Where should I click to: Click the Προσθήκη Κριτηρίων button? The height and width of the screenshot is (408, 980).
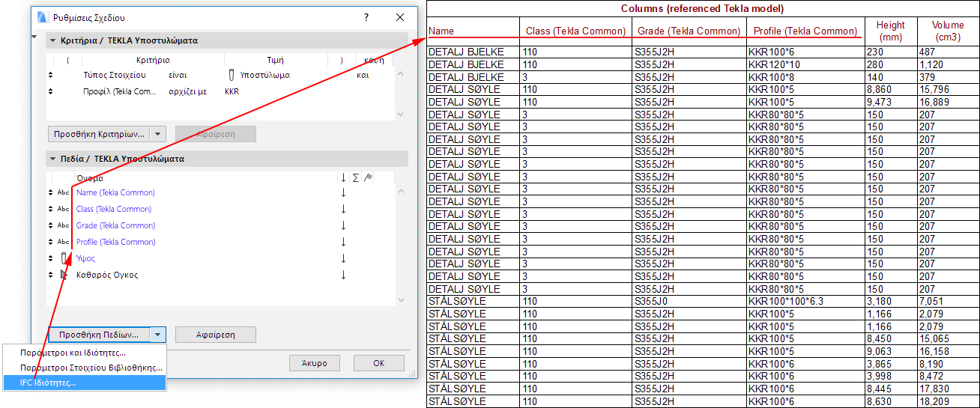(98, 134)
